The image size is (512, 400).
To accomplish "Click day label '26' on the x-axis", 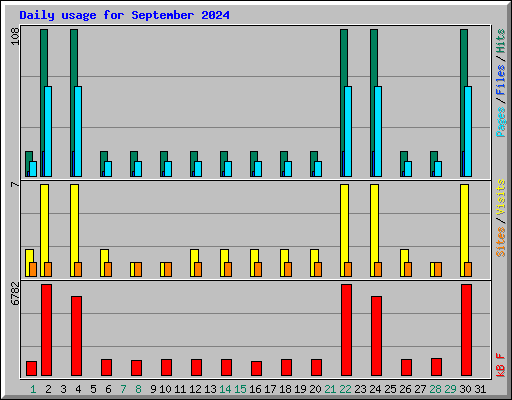I will pos(405,389).
